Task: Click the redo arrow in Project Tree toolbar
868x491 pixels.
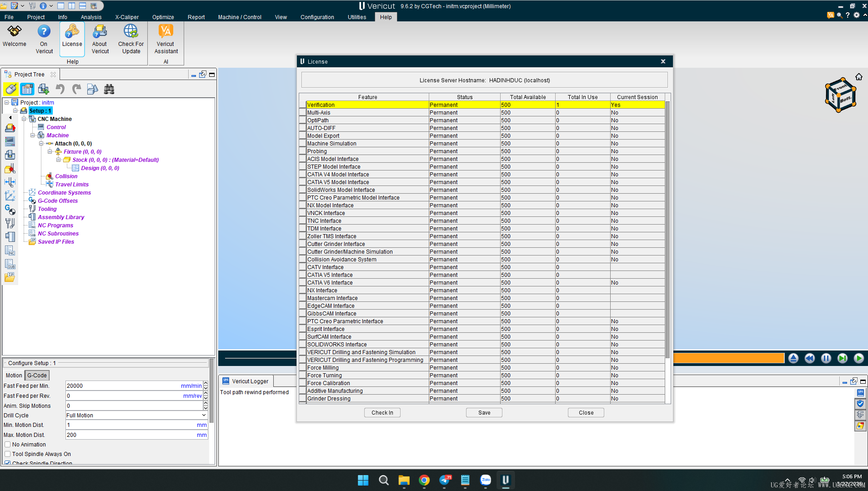Action: (76, 89)
